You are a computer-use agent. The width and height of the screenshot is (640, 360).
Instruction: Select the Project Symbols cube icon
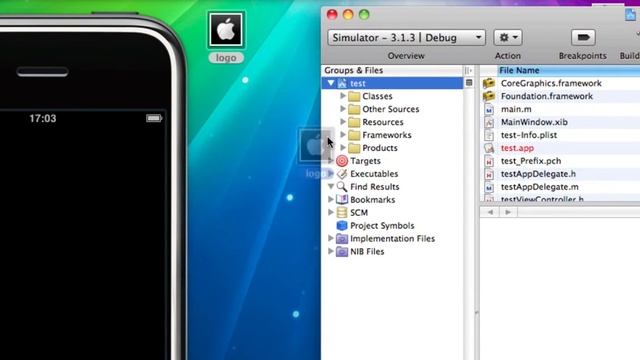tap(342, 226)
